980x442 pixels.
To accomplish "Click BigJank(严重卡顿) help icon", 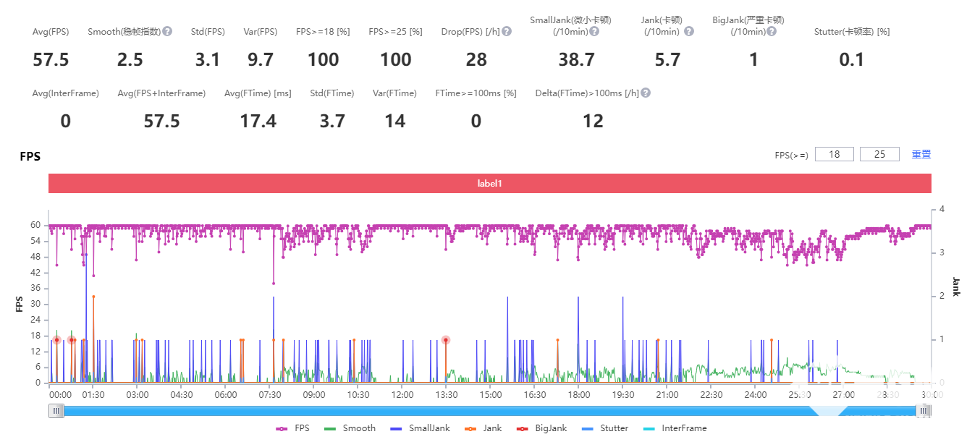I will [x=772, y=32].
